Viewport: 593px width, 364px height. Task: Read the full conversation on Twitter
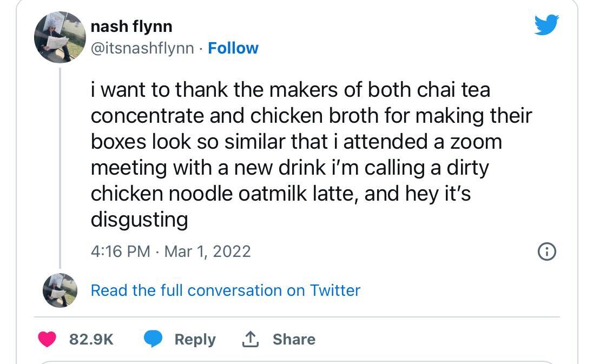tap(225, 290)
